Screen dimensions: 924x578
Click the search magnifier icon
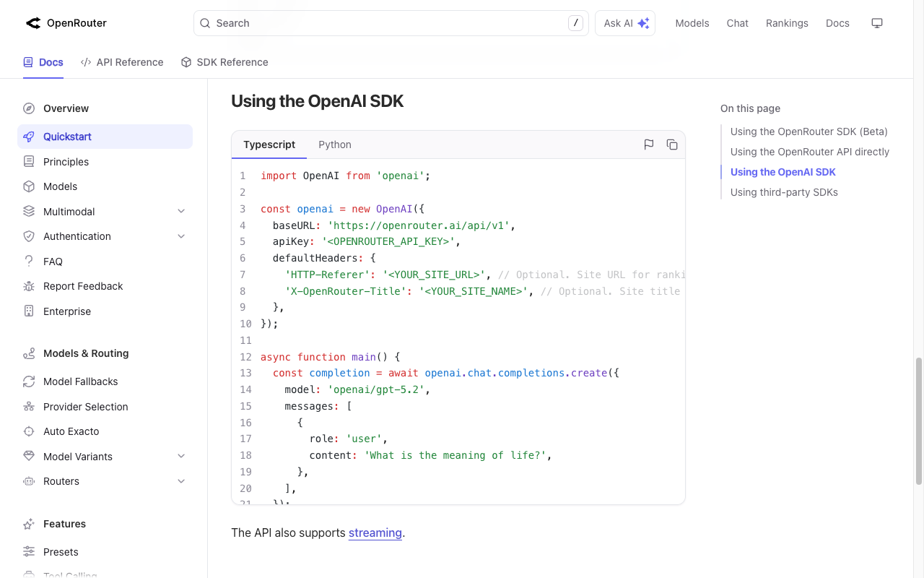tap(204, 23)
